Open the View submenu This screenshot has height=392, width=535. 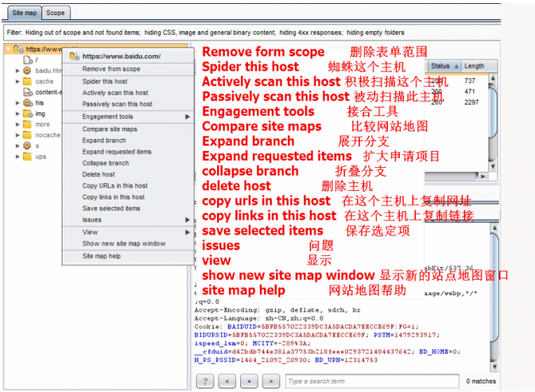coord(128,232)
